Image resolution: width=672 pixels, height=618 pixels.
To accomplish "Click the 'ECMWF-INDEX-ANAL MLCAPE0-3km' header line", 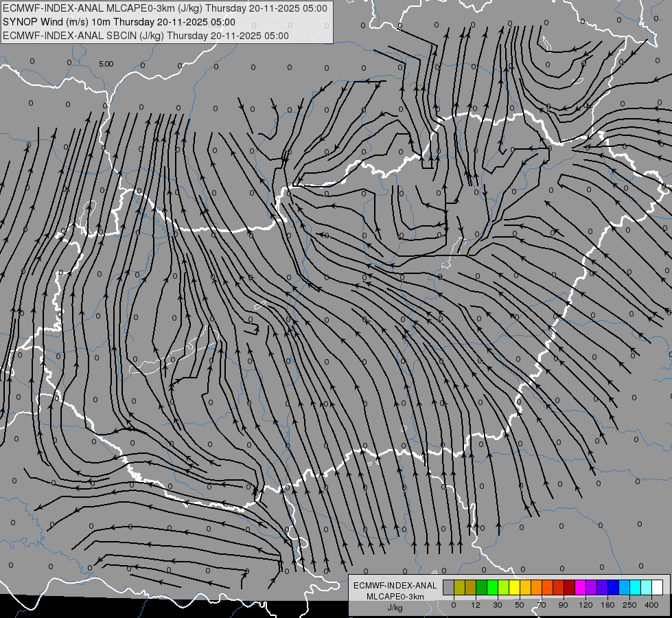I will click(165, 8).
